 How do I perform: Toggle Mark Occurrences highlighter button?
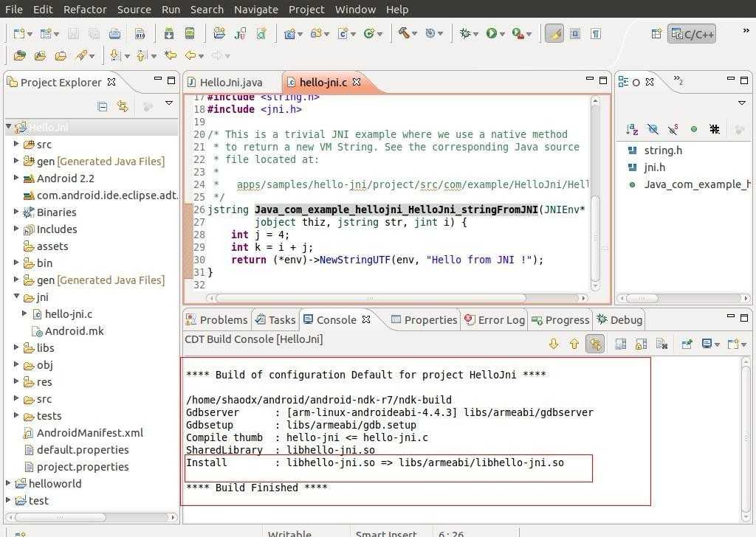pos(554,34)
